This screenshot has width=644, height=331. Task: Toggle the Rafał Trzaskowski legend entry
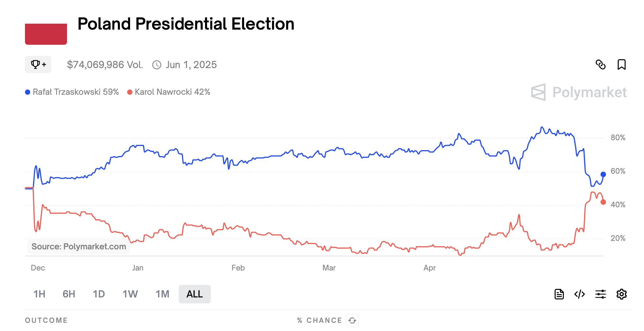[x=72, y=92]
